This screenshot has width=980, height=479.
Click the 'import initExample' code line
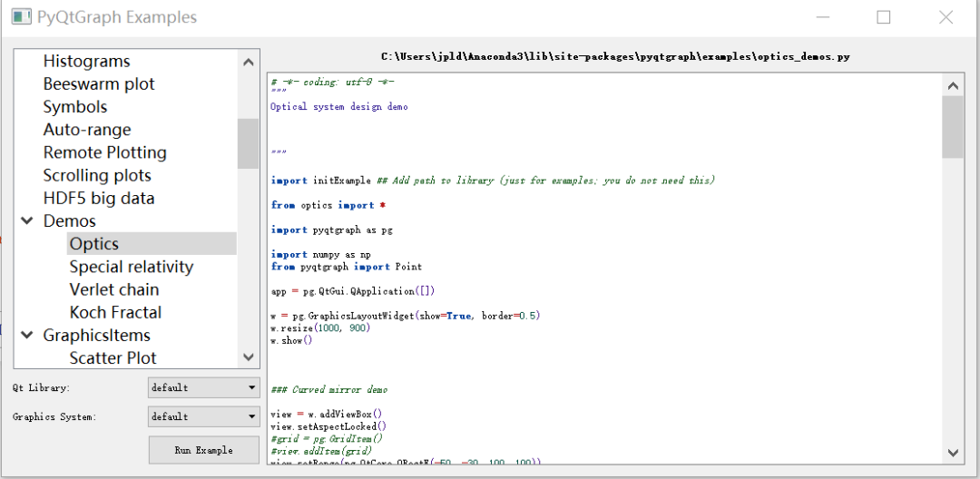click(493, 181)
